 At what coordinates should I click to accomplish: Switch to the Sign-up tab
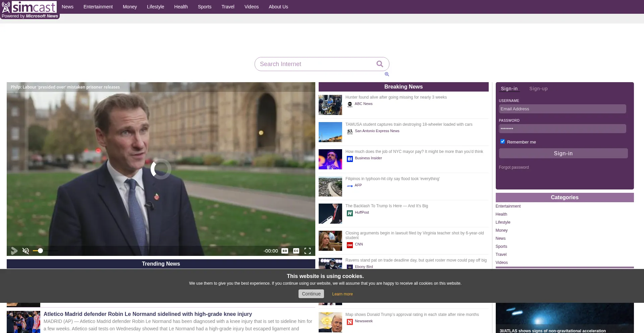538,89
